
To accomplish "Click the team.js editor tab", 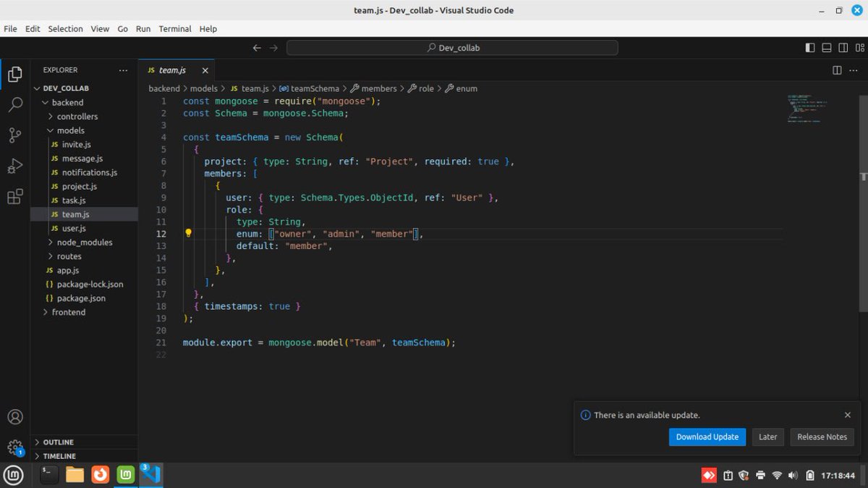I will tap(176, 70).
